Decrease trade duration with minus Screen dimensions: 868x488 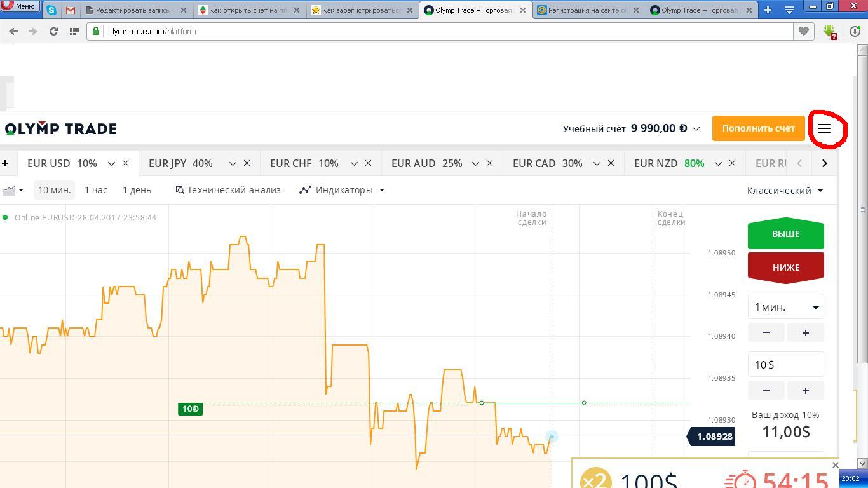pyautogui.click(x=766, y=332)
